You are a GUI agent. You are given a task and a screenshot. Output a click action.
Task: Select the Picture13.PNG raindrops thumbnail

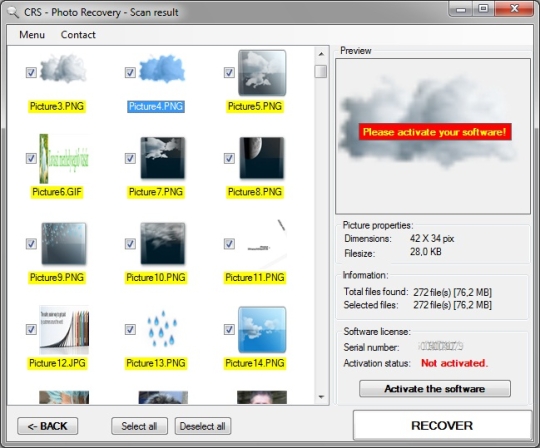coord(162,329)
